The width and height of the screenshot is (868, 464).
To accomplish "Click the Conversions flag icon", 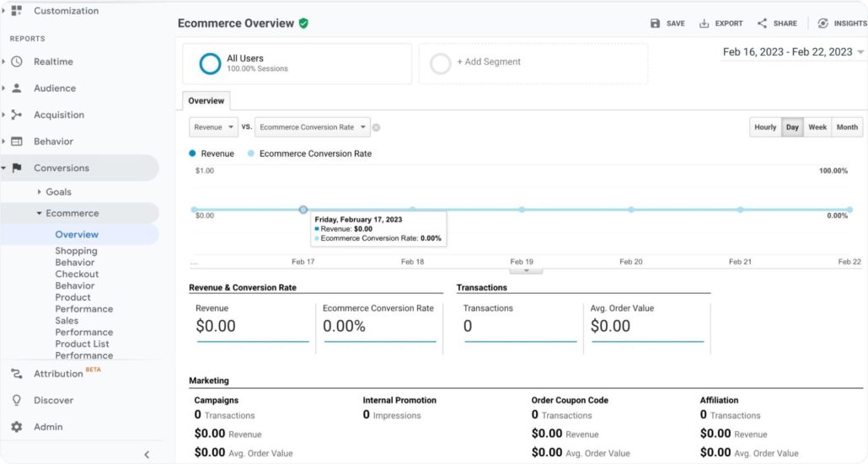I will [x=17, y=168].
